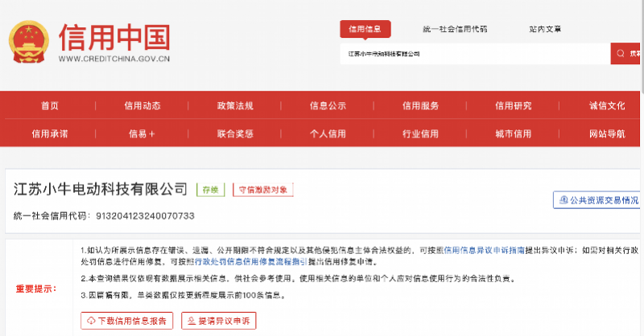Open 信易+ menu item
The height and width of the screenshot is (336, 644).
(142, 133)
